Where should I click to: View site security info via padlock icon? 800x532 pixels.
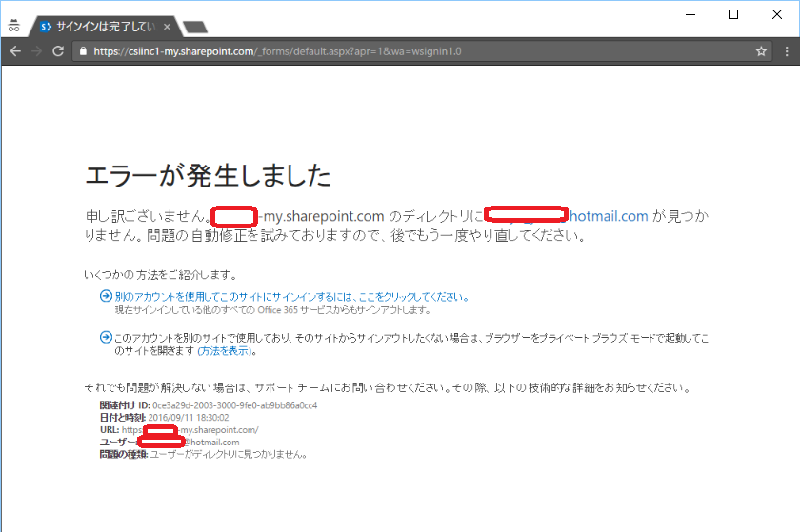point(83,51)
